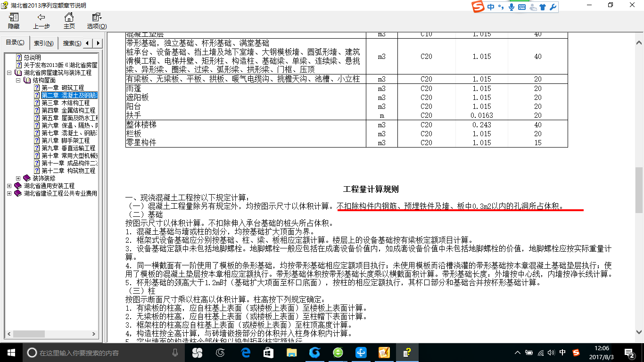Click the 隐藏 (Hide) toolbar button
Screen dimensions: 644x362
[13, 21]
